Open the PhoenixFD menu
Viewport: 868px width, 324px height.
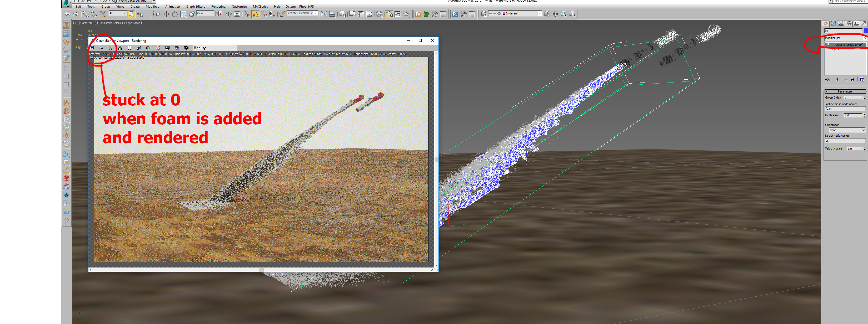306,6
